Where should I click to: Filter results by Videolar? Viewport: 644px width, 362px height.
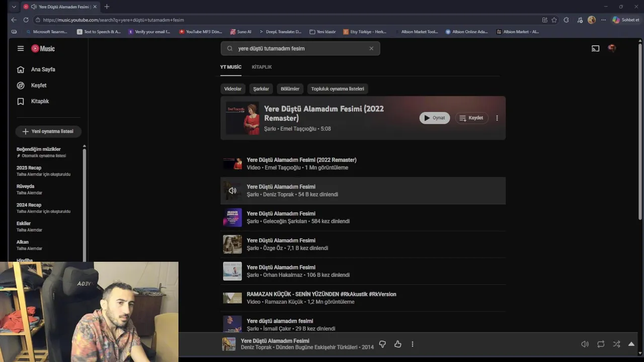click(233, 89)
